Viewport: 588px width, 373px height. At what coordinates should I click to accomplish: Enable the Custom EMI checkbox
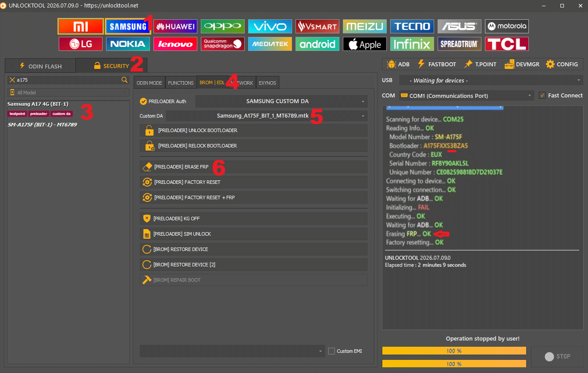[331, 351]
